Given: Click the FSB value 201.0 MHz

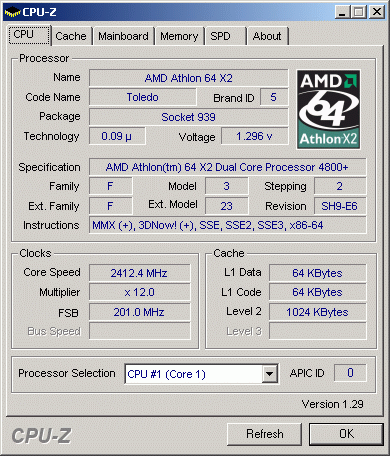Looking at the screenshot, I should (140, 312).
